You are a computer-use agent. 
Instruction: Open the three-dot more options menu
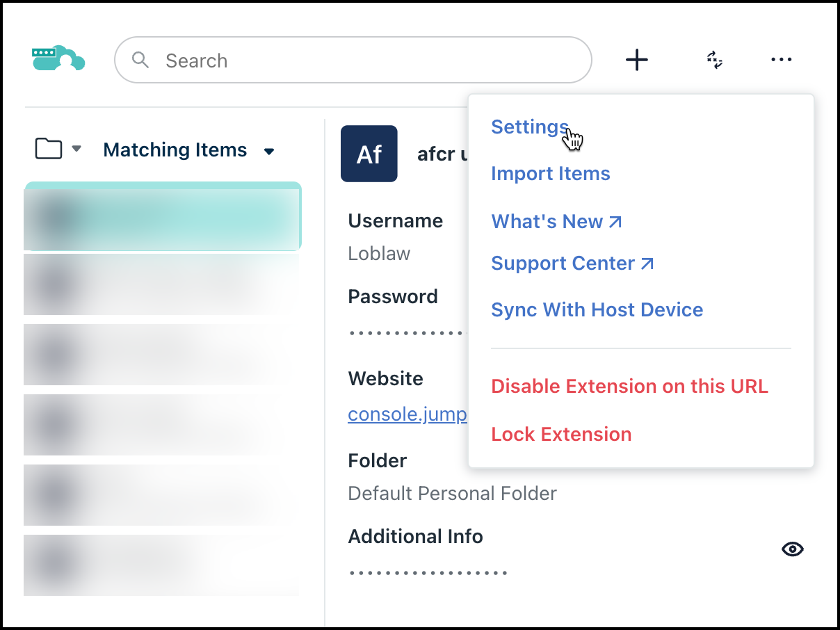coord(781,60)
